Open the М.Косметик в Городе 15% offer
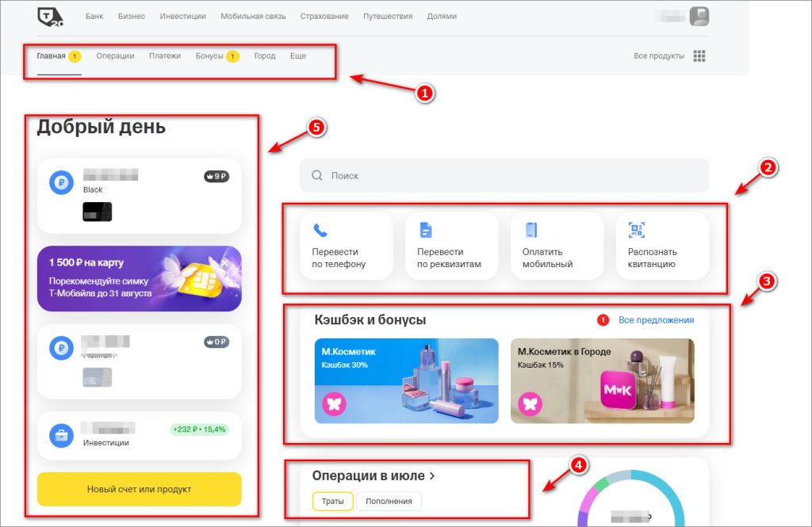Screen dimensions: 812x527 [x=603, y=381]
